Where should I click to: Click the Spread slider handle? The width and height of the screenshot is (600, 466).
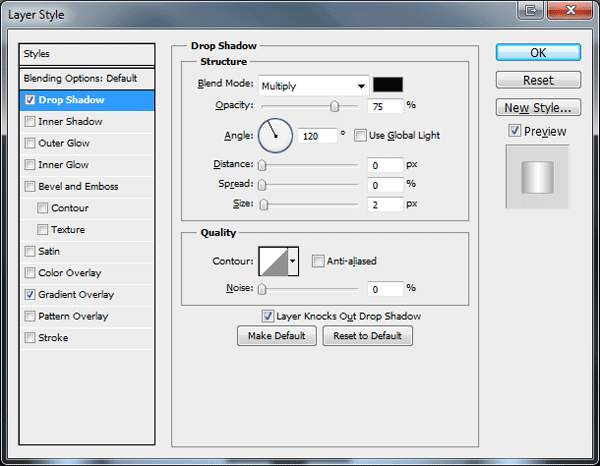pyautogui.click(x=262, y=185)
